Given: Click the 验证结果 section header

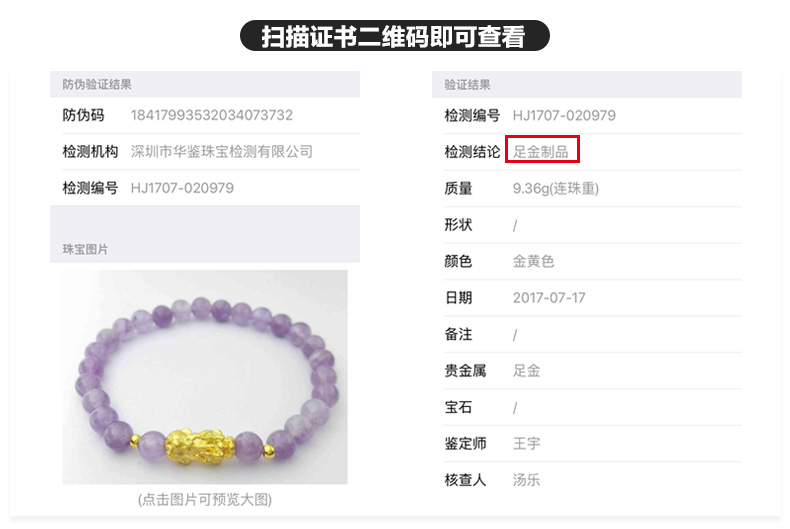Looking at the screenshot, I should tap(467, 85).
